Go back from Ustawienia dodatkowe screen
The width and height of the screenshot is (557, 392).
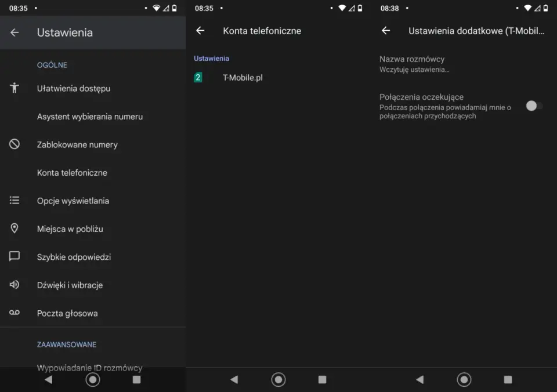pyautogui.click(x=386, y=31)
